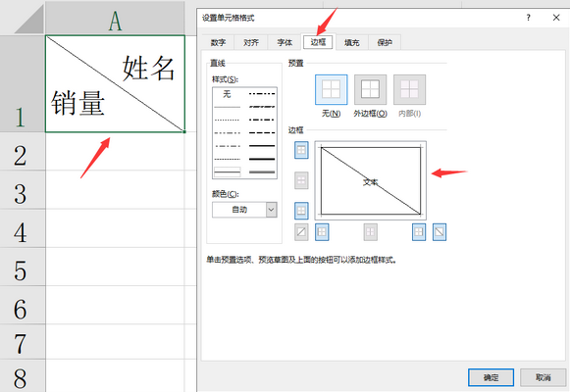Go to the 填充 tab
This screenshot has height=392, width=570.
(352, 42)
